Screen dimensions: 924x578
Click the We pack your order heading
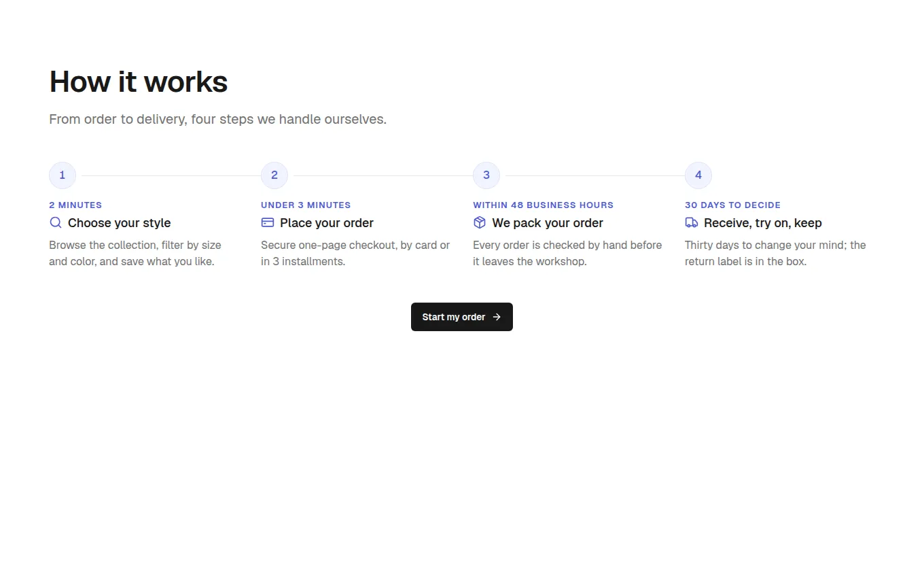pos(548,223)
